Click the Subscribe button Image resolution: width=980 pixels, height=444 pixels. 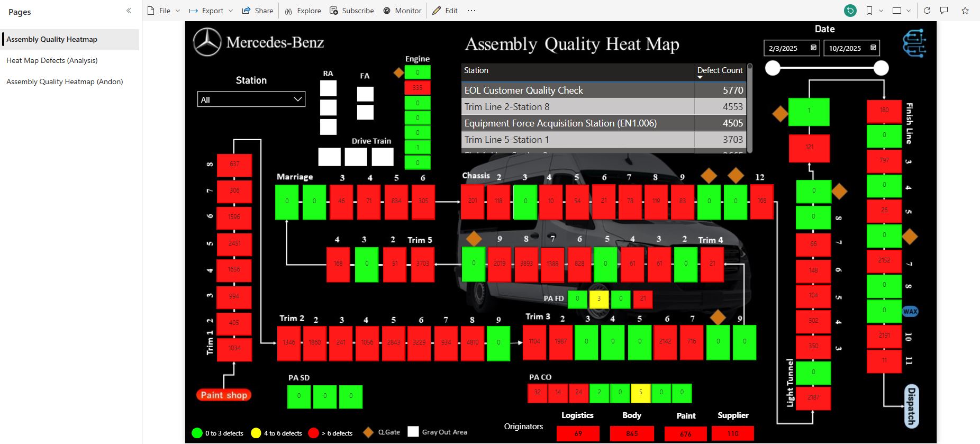pyautogui.click(x=352, y=11)
